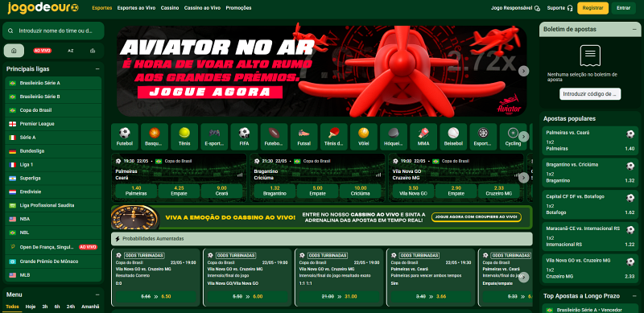The width and height of the screenshot is (644, 313).
Task: Open the Esportes tab
Action: [x=102, y=8]
